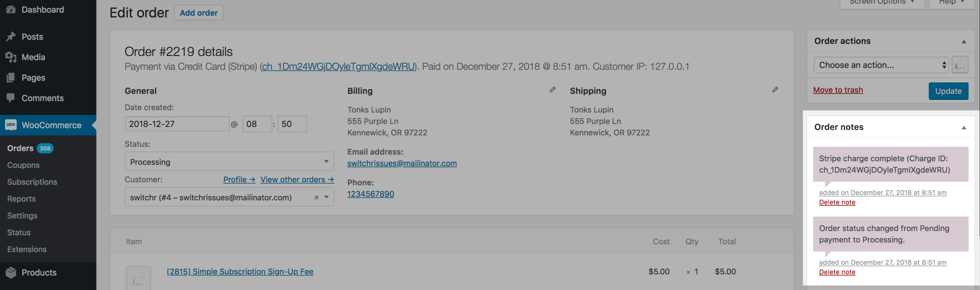Click the Pages icon in sidebar
The image size is (980, 290).
pos(11,77)
